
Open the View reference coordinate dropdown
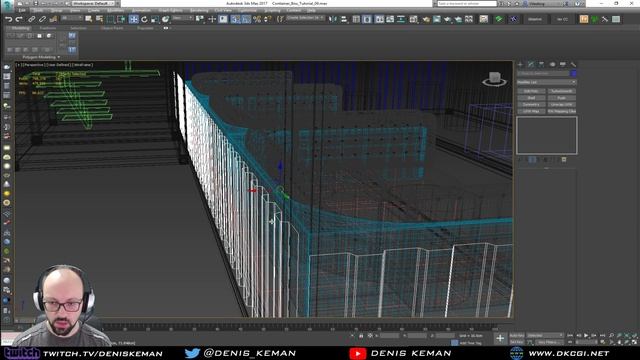click(182, 18)
